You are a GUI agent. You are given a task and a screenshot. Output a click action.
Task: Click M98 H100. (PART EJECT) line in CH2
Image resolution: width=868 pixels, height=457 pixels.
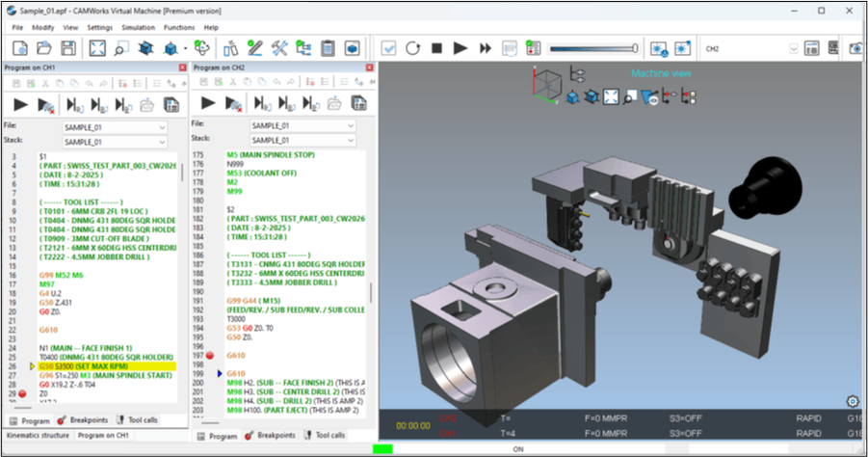coord(293,410)
